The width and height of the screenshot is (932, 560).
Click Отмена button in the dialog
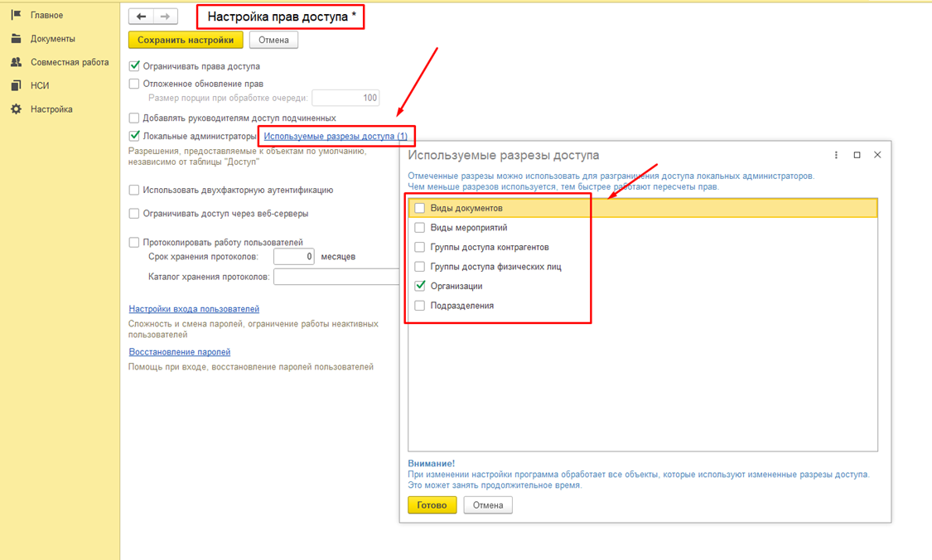[488, 505]
